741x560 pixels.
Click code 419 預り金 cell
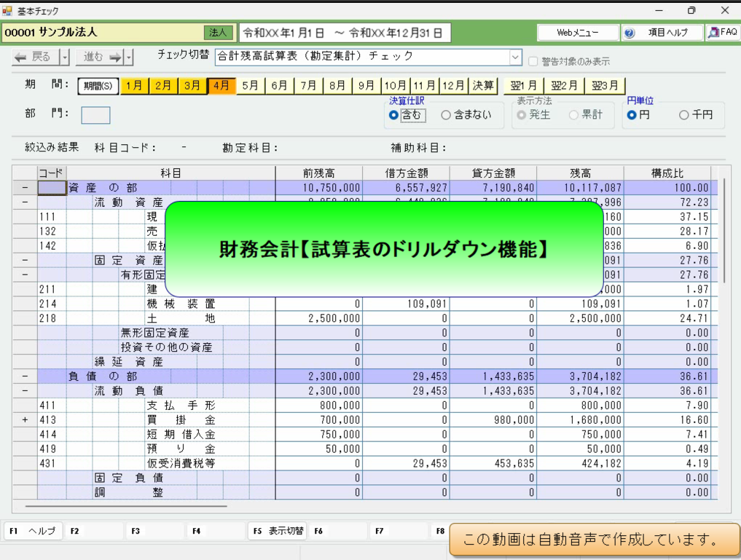pos(52,449)
